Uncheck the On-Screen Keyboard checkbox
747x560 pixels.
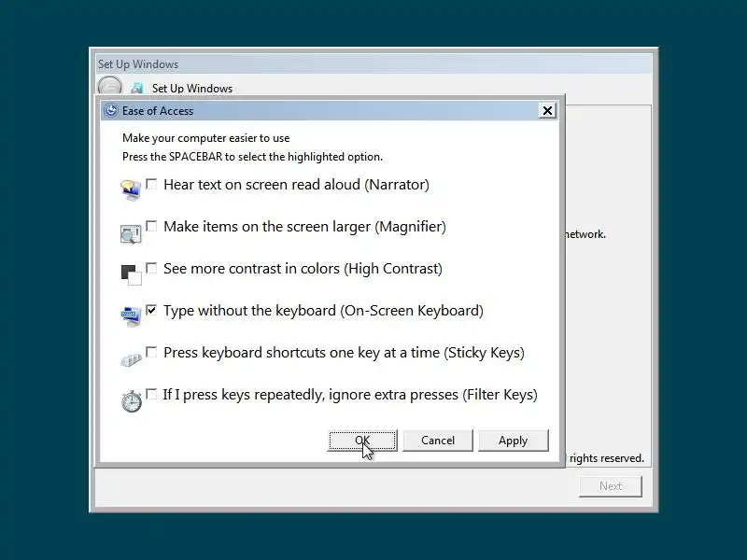[x=151, y=310]
